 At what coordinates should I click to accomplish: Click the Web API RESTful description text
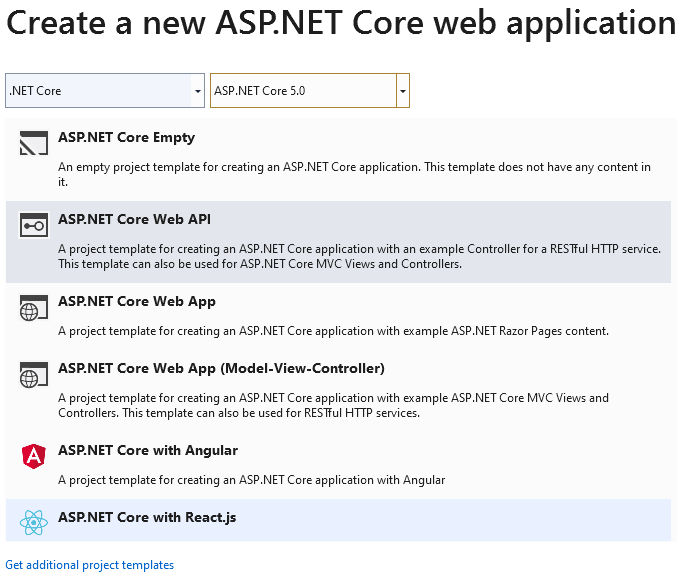click(x=360, y=257)
